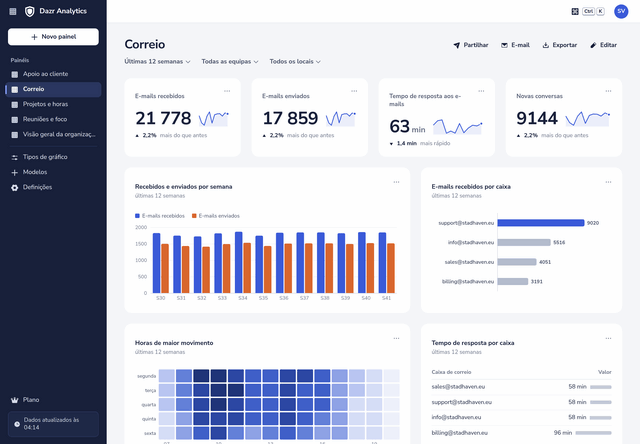The width and height of the screenshot is (640, 444).
Task: Open options menu on E-mails recebidos card
Action: click(227, 91)
